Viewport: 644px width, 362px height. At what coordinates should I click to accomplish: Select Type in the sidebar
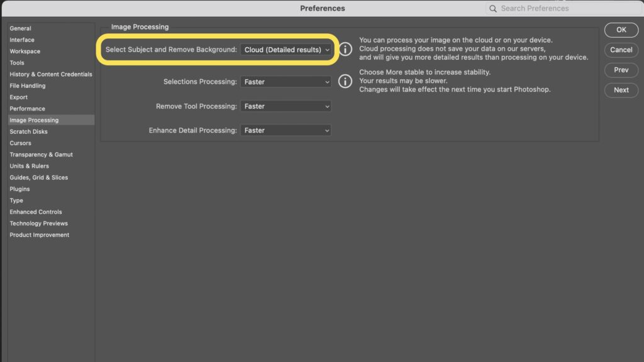tap(16, 200)
